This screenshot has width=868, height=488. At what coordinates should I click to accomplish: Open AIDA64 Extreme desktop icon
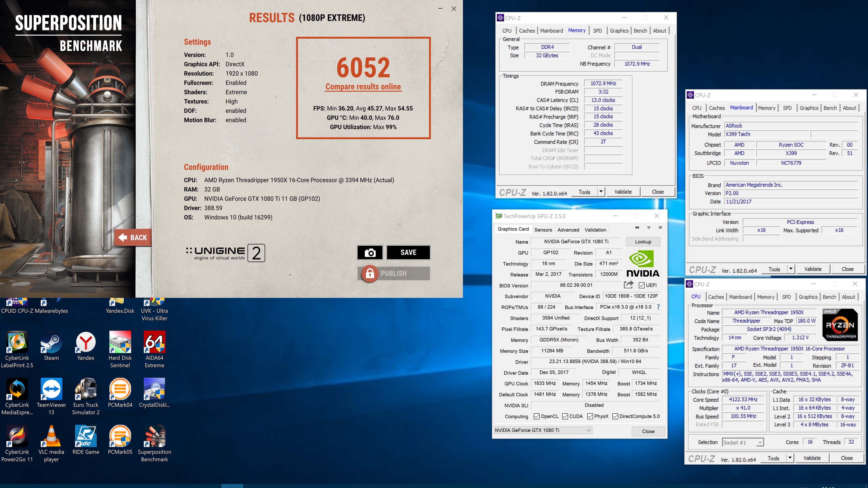[154, 350]
